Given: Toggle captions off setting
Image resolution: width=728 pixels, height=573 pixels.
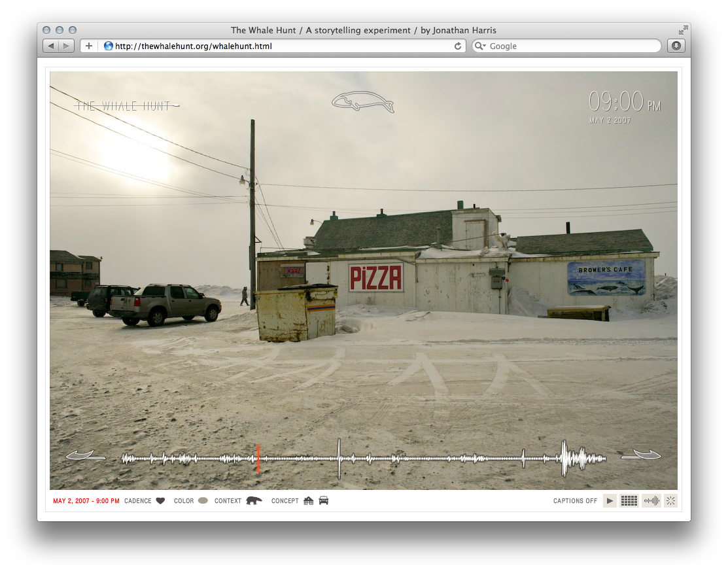Looking at the screenshot, I should click(x=575, y=501).
